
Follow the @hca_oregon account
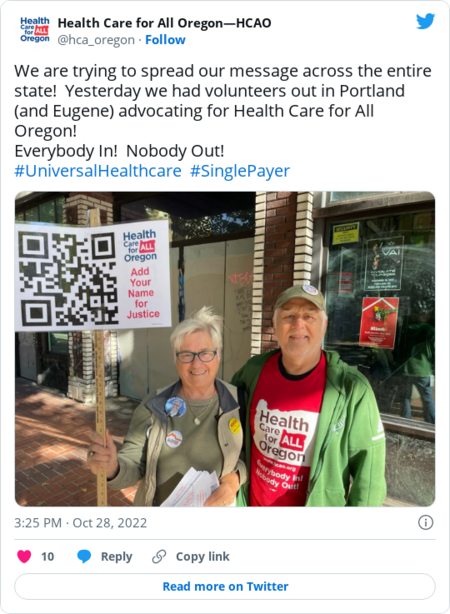tap(165, 40)
